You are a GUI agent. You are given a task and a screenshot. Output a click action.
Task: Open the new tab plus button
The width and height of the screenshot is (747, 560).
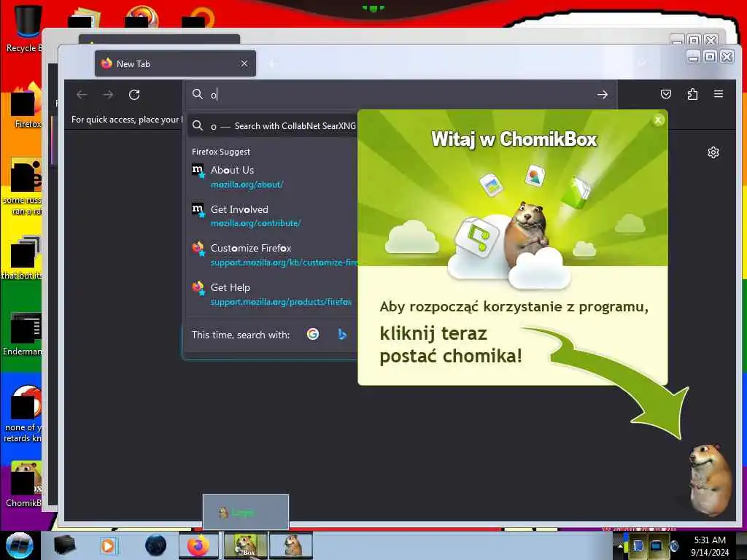(271, 63)
